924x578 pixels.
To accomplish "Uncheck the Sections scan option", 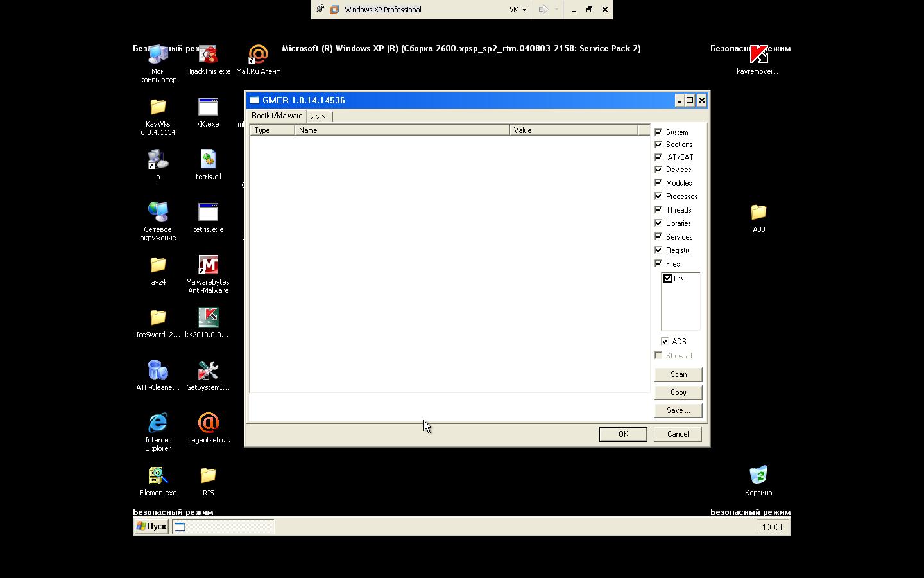I will [658, 144].
